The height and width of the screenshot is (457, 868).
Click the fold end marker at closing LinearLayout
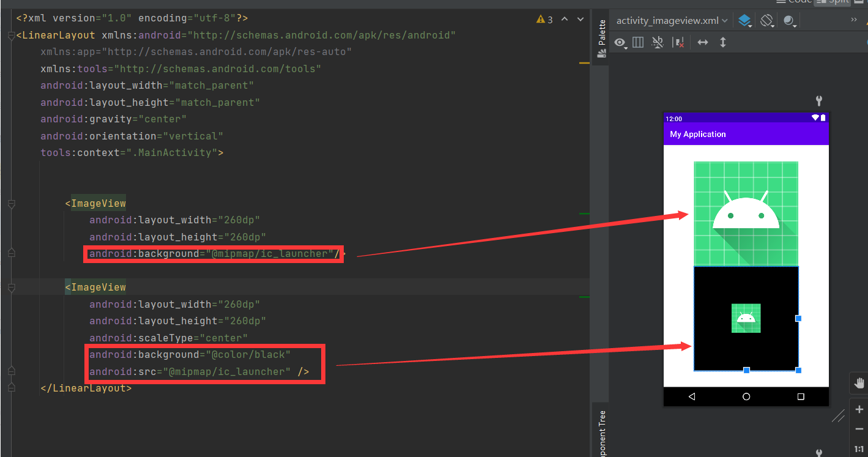pyautogui.click(x=11, y=388)
